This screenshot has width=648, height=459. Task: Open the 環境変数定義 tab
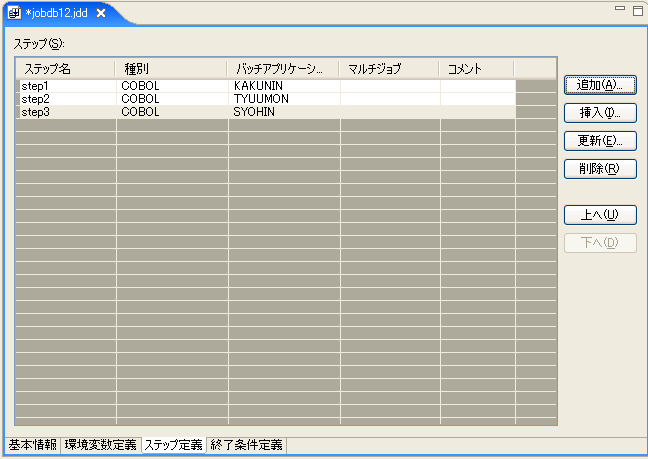(x=100, y=445)
